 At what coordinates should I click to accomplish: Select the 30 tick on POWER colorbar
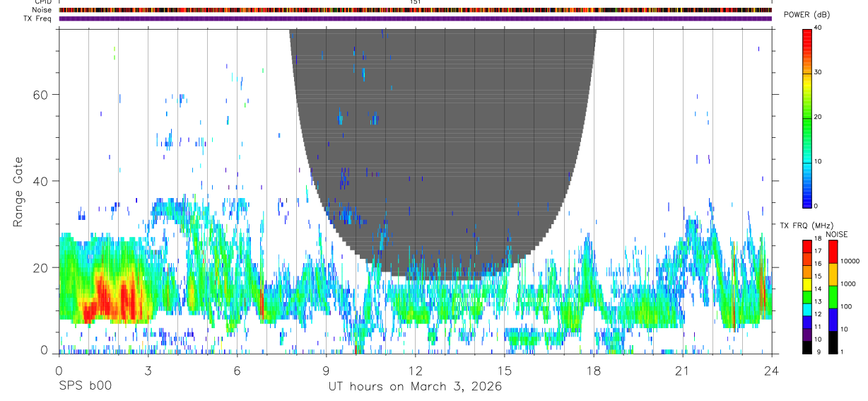(819, 72)
